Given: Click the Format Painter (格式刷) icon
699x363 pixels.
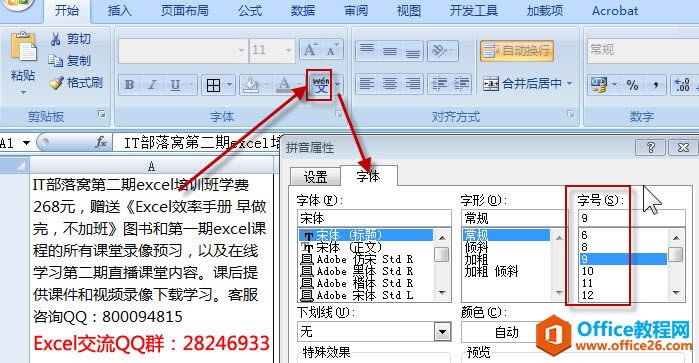Looking at the screenshot, I should click(56, 83).
